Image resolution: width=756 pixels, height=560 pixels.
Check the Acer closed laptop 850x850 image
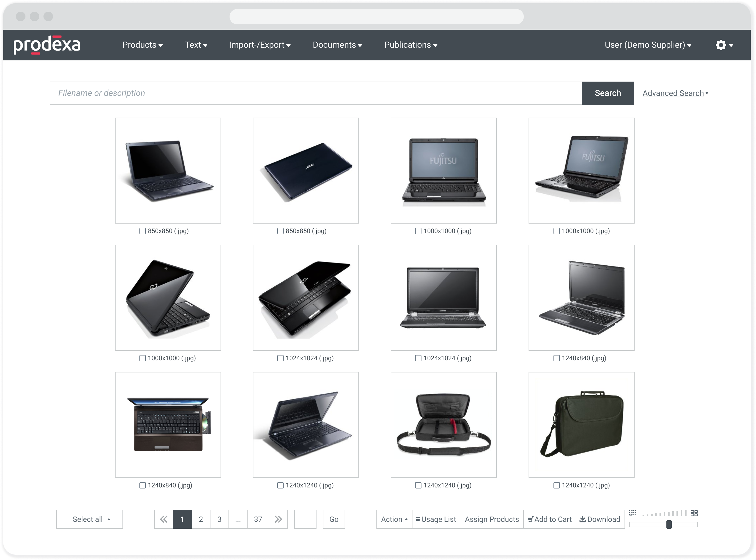tap(280, 231)
